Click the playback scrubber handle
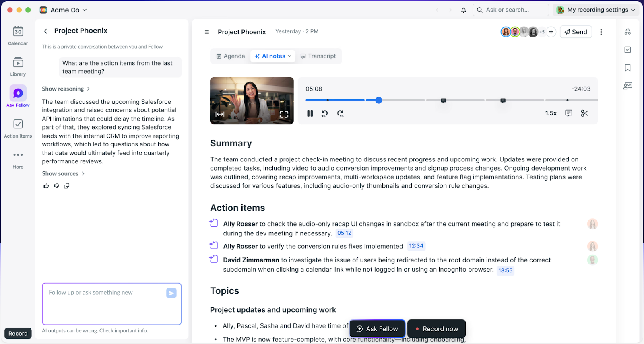 pos(379,100)
